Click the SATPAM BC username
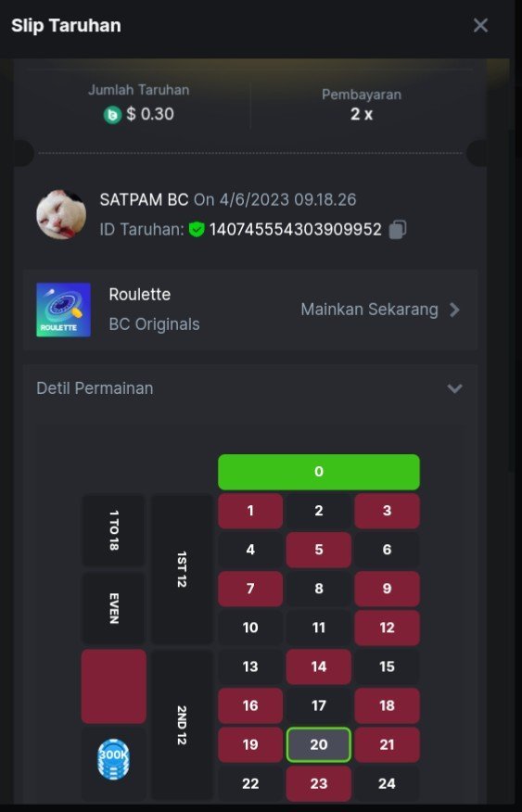522x812 pixels. (x=144, y=200)
